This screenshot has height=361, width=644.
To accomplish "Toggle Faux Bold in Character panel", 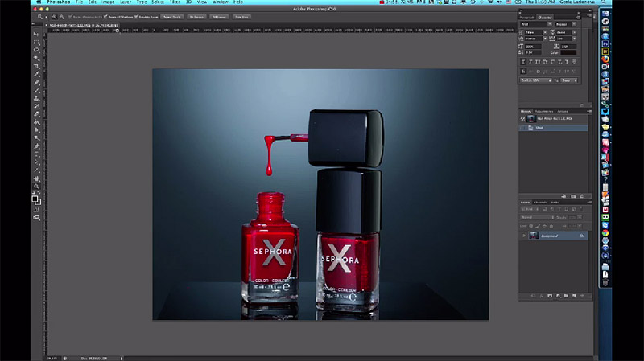I will pyautogui.click(x=522, y=62).
